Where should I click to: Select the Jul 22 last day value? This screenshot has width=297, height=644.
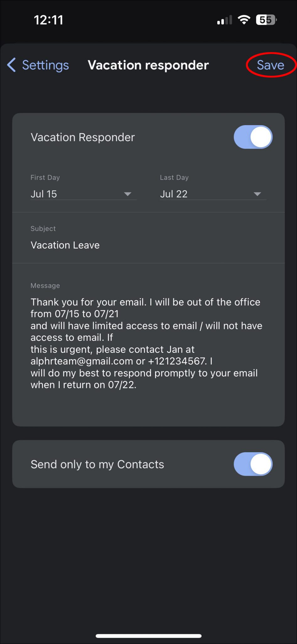click(174, 194)
